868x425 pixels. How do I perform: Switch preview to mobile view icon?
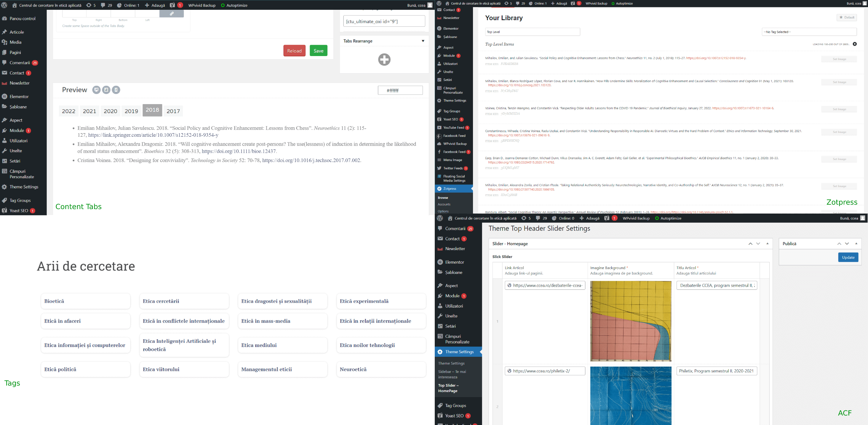tap(116, 90)
